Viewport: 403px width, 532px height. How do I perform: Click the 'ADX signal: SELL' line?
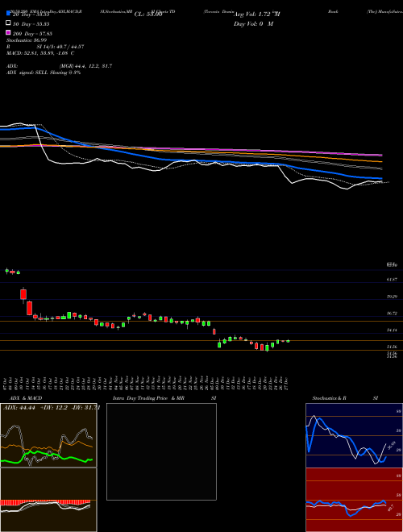tap(44, 73)
